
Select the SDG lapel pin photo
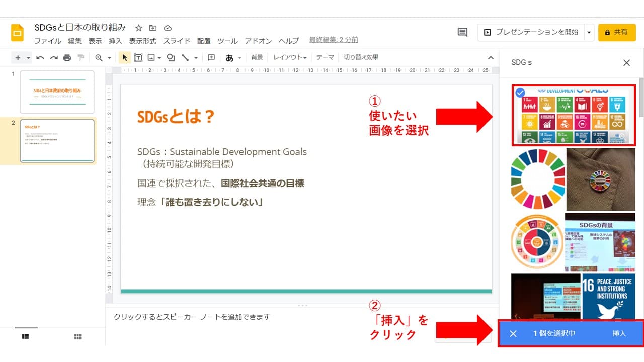pos(601,179)
